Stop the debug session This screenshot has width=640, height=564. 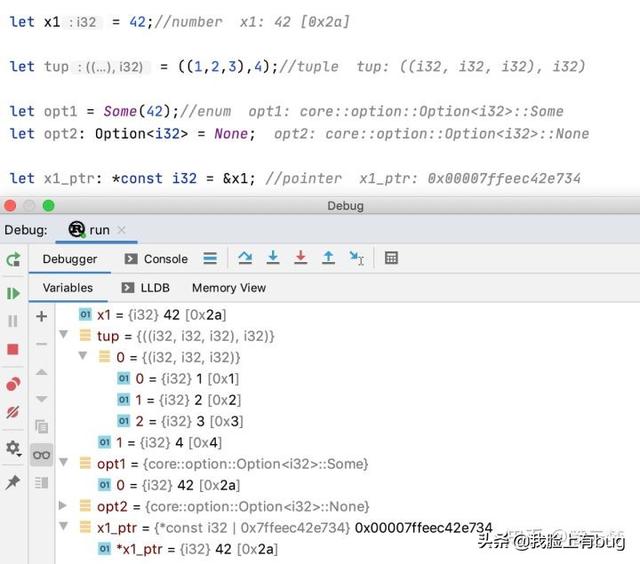13,349
